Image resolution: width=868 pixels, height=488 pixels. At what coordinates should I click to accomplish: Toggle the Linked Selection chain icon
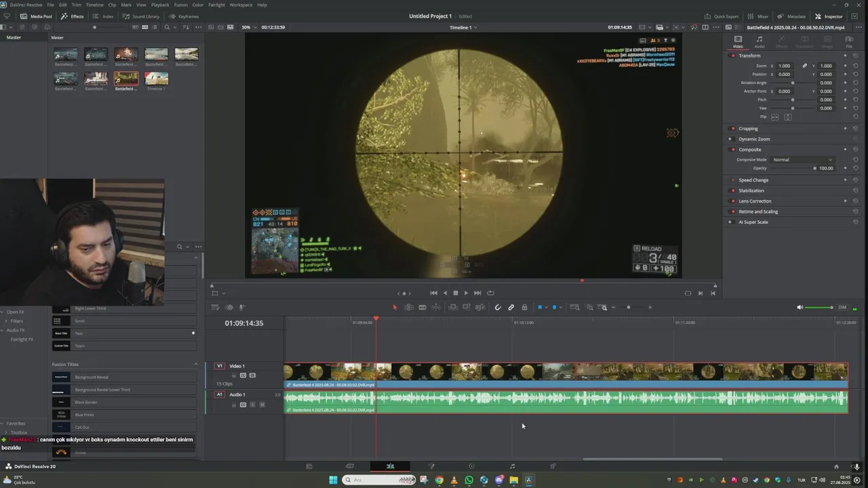511,307
